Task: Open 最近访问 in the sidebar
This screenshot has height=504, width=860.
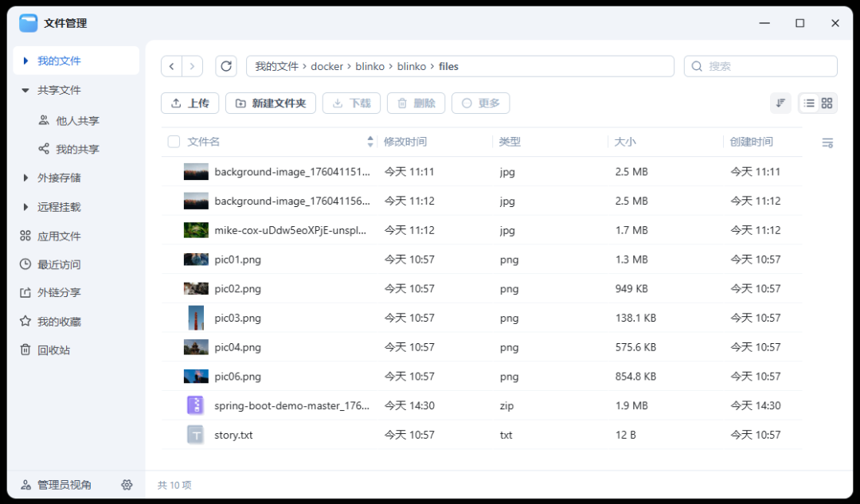Action: [58, 264]
